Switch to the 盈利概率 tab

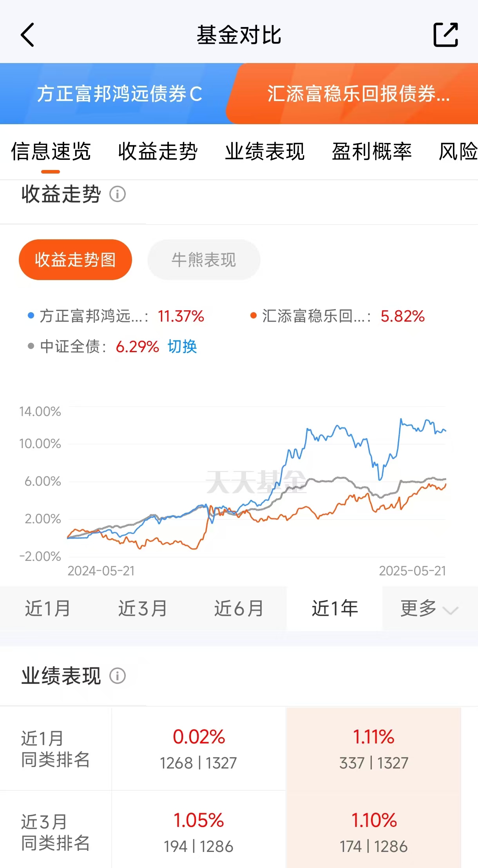[372, 152]
